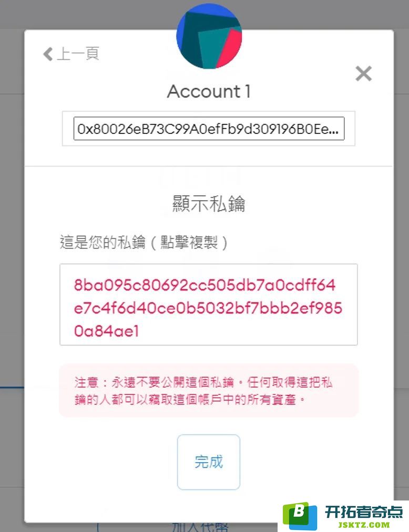Select the Account 1 name heading
Viewport: 409px width, 532px height.
[209, 91]
